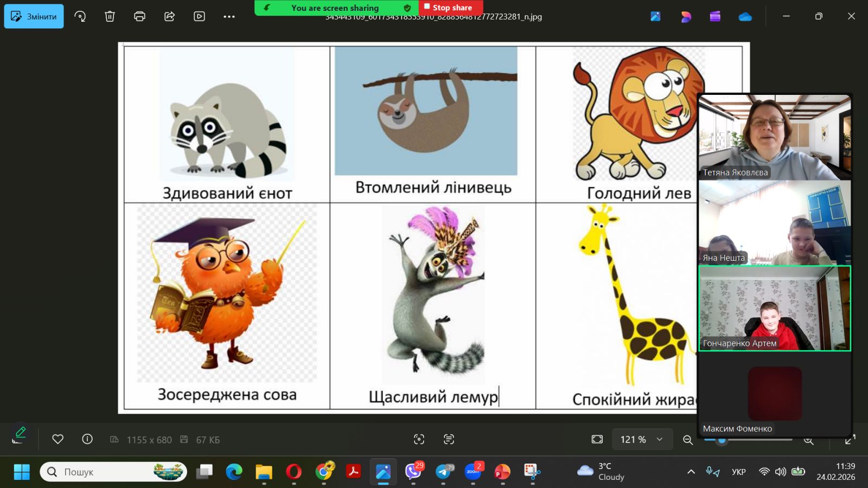Screen dimensions: 868x488
Task: Open the share icon in the toolbar
Action: (x=169, y=16)
